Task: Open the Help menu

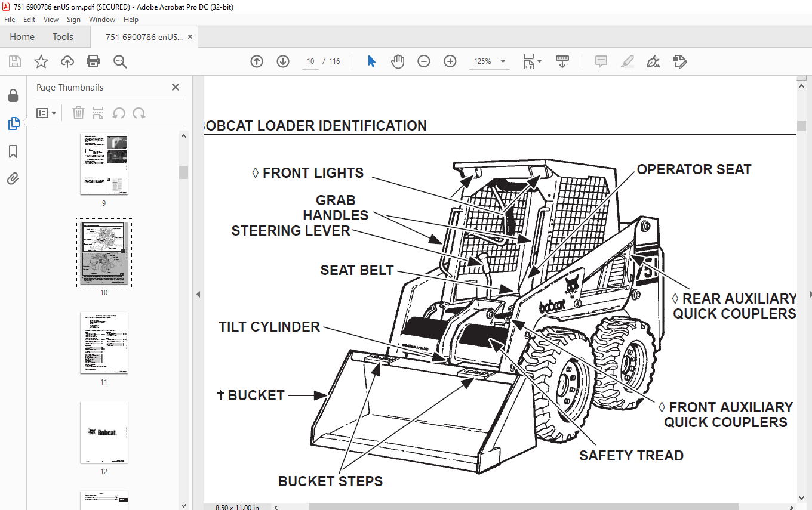Action: point(131,20)
